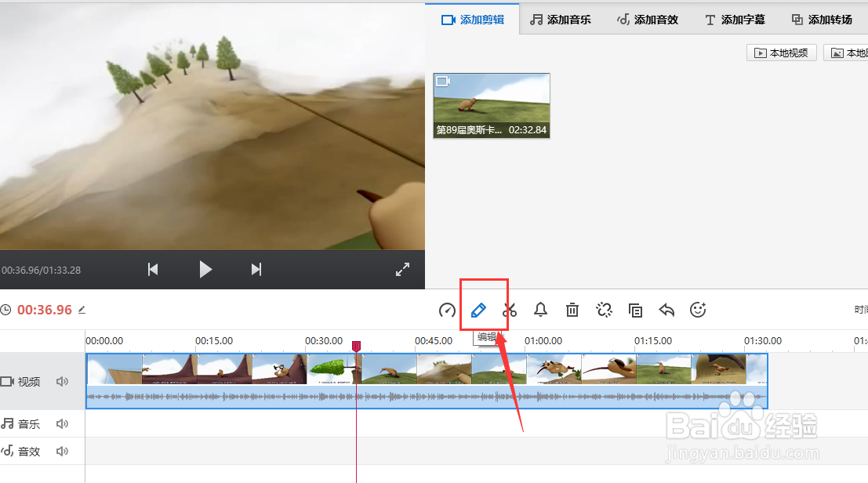Click the video preview frame
Viewport: 868px width, 483px height.
pyautogui.click(x=212, y=126)
